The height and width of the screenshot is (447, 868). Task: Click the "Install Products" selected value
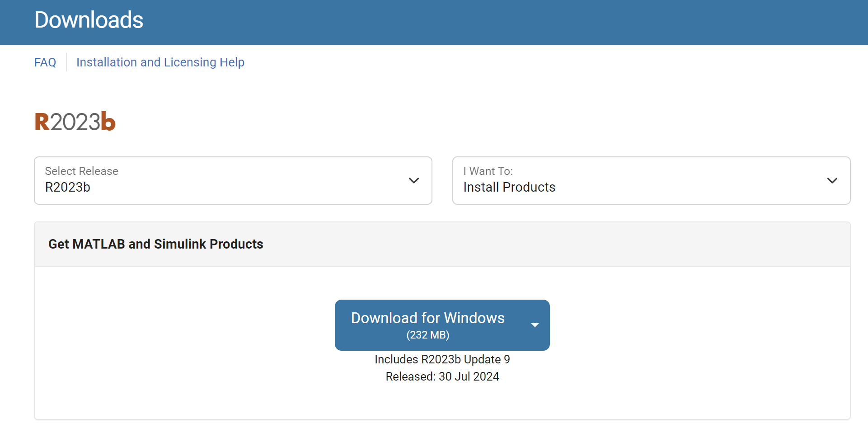click(x=509, y=187)
